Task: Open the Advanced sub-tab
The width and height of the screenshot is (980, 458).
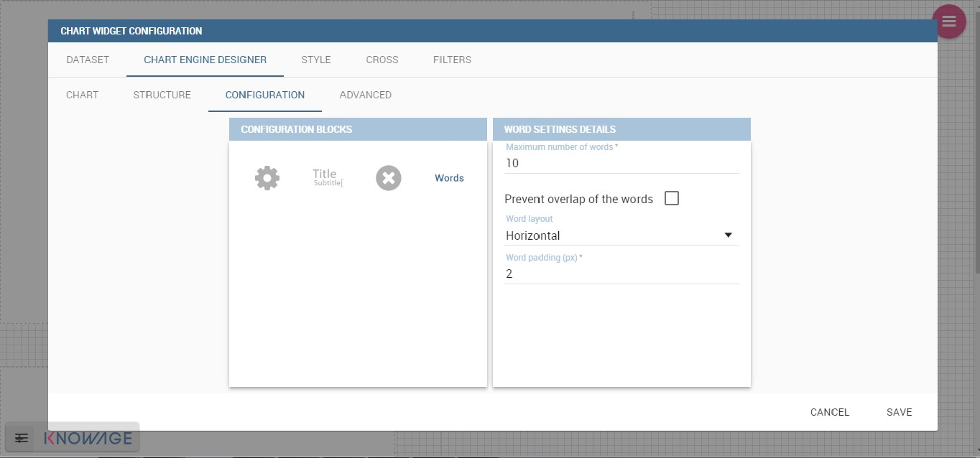Action: (366, 95)
